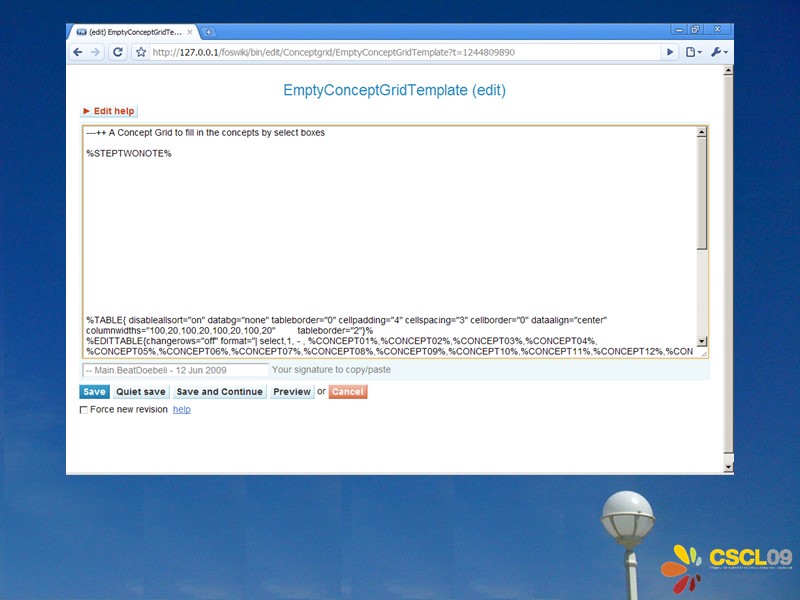Image resolution: width=800 pixels, height=600 pixels.
Task: Open a new tab with the tab icon
Action: (x=206, y=30)
